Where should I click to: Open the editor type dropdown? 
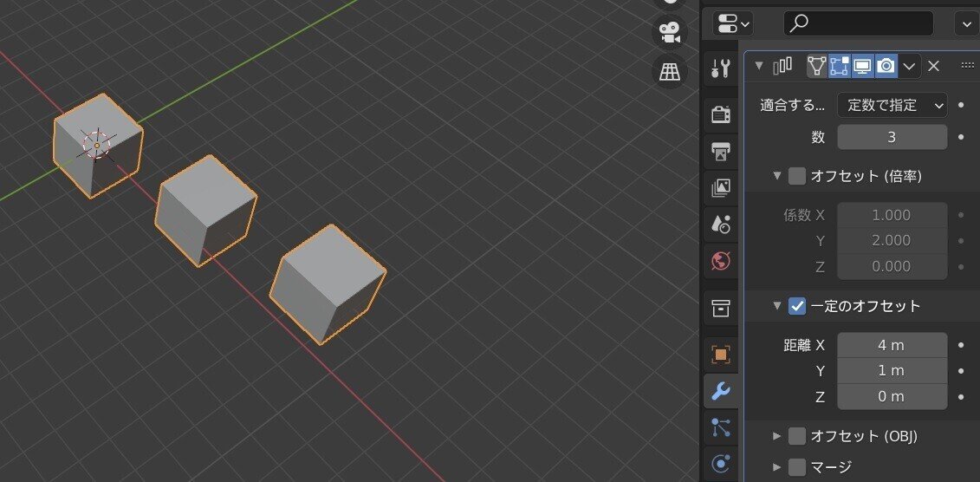(x=732, y=24)
